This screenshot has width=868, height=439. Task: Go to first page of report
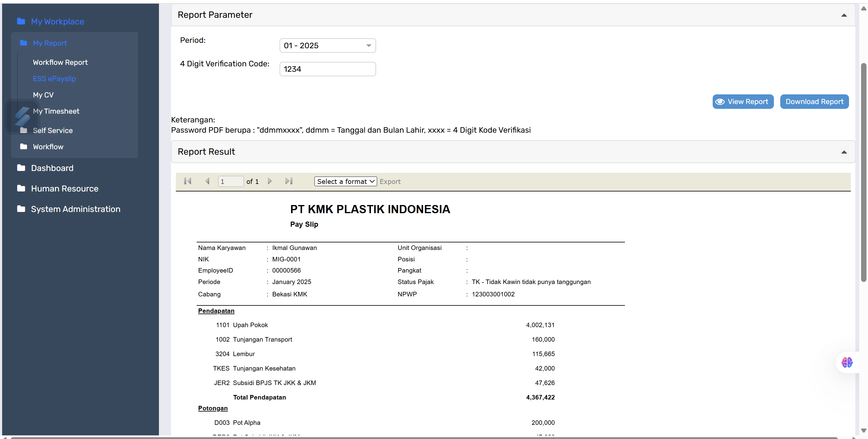click(188, 181)
